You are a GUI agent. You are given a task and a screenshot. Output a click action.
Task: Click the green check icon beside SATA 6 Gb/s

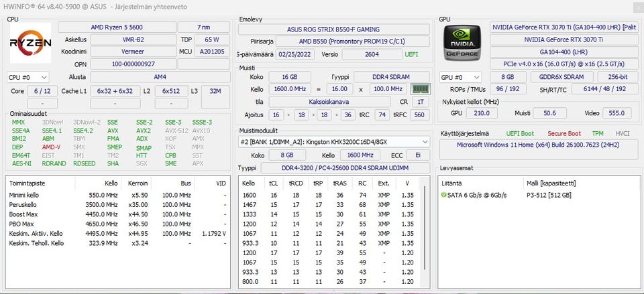443,195
